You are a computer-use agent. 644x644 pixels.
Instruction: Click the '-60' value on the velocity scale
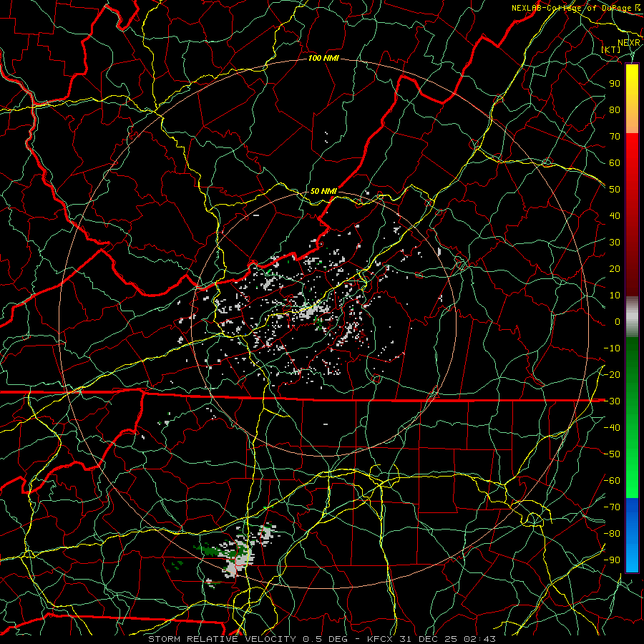point(612,481)
